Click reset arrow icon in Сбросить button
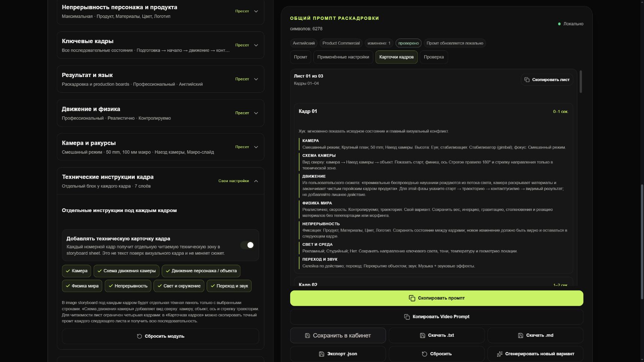Viewport: 644px width, 362px height. point(425,354)
